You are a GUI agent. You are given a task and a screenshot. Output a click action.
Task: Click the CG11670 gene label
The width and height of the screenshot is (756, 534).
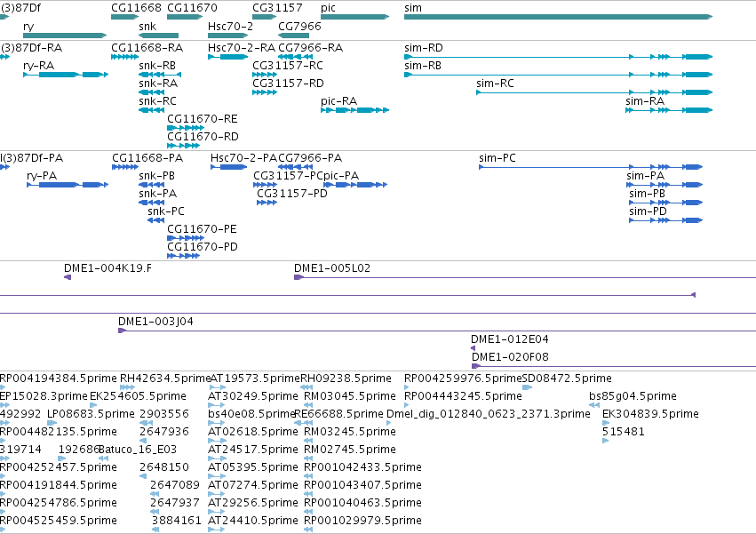(192, 8)
